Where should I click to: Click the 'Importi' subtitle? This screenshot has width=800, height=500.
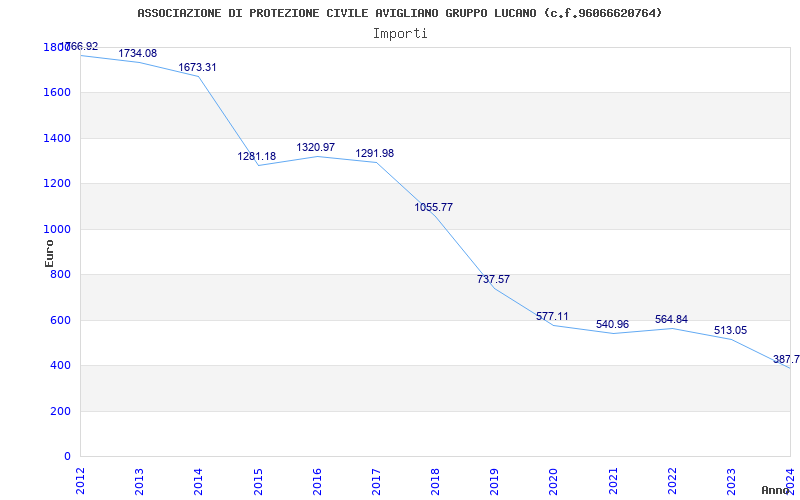(400, 34)
